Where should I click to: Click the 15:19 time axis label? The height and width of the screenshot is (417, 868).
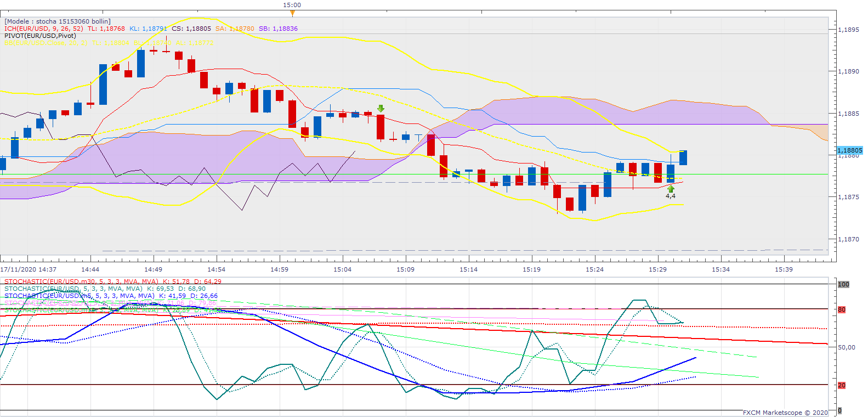pos(532,269)
